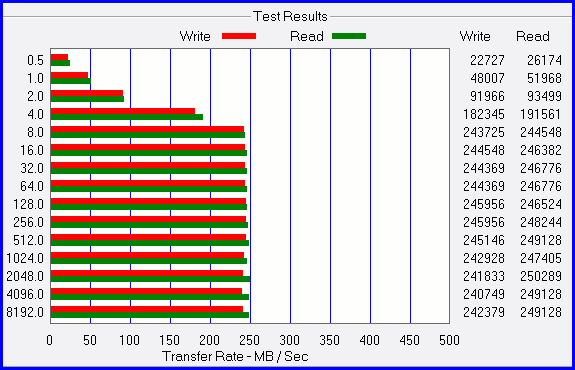Click write value 22727
Screen dimensions: 575x370
487,60
